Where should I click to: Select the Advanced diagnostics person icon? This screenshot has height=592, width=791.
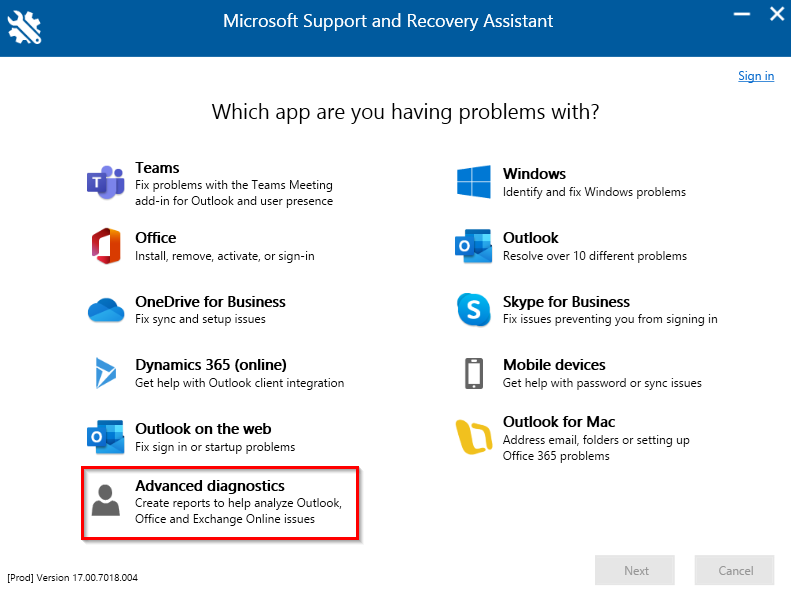105,501
